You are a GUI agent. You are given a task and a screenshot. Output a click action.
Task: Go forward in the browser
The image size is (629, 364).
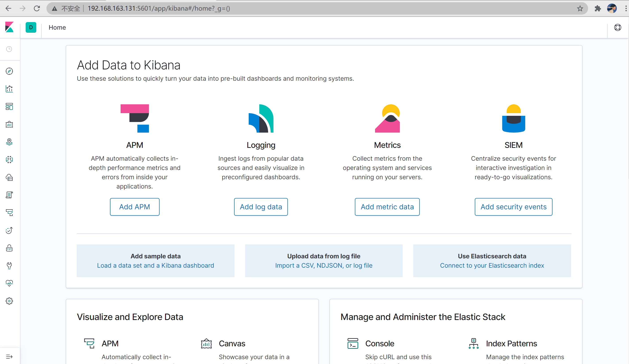point(23,8)
